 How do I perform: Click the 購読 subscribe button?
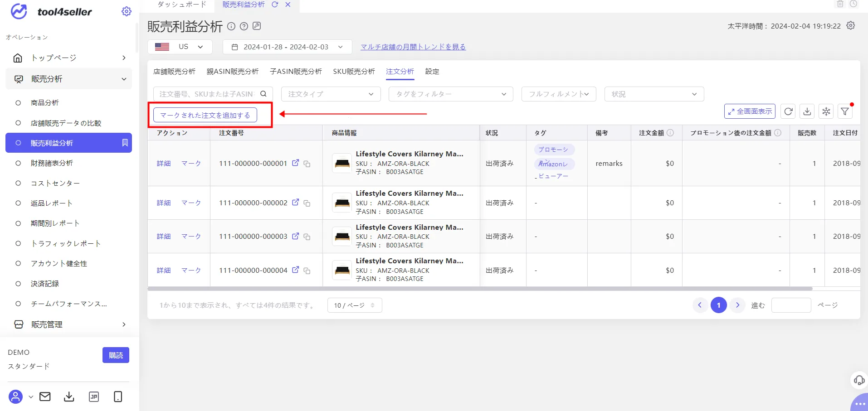tap(116, 355)
